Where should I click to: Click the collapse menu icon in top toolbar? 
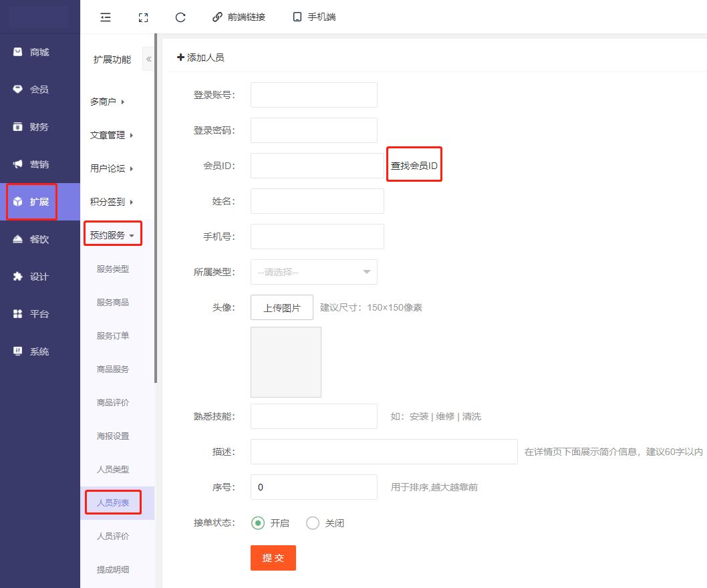point(105,17)
